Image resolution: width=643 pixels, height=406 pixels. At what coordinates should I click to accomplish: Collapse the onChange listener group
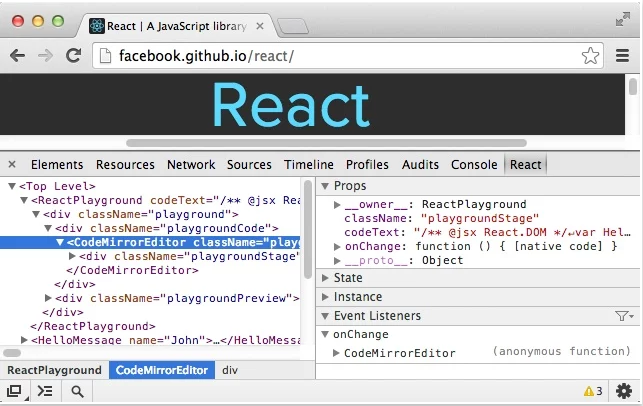pyautogui.click(x=325, y=334)
